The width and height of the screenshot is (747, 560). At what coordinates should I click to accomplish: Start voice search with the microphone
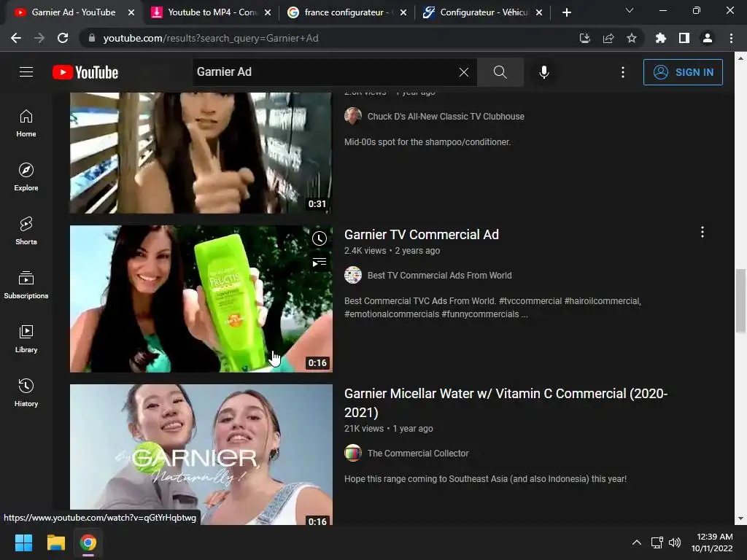[544, 72]
